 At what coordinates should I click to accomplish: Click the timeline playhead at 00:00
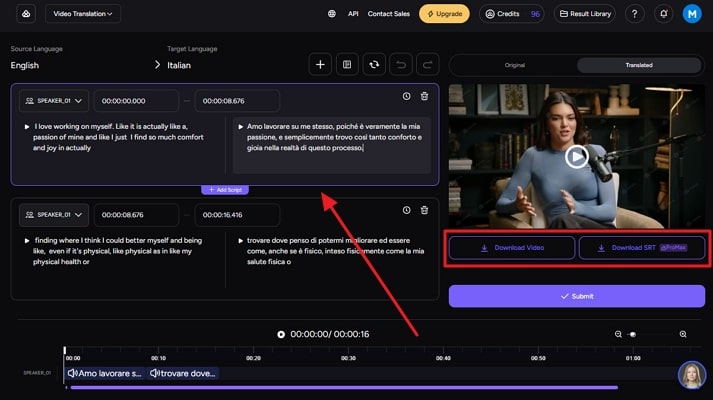[65, 350]
